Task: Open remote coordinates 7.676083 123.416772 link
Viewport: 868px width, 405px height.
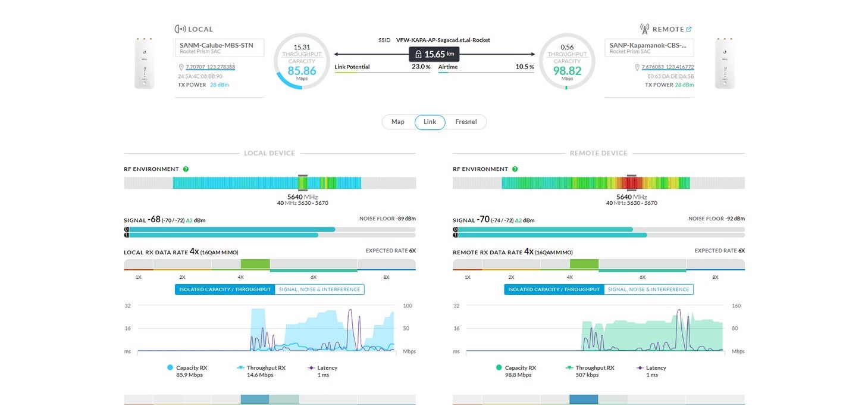Action: coord(668,67)
